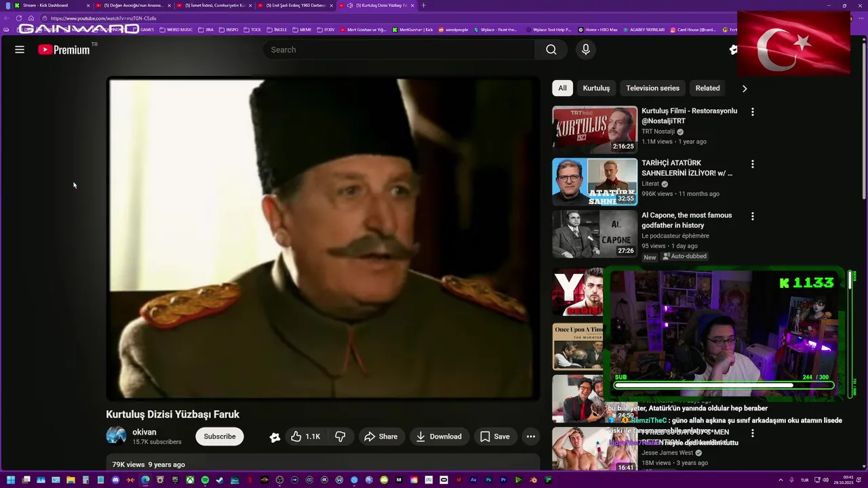Viewport: 868px width, 488px height.
Task: Select the All filter chip
Action: pos(562,88)
